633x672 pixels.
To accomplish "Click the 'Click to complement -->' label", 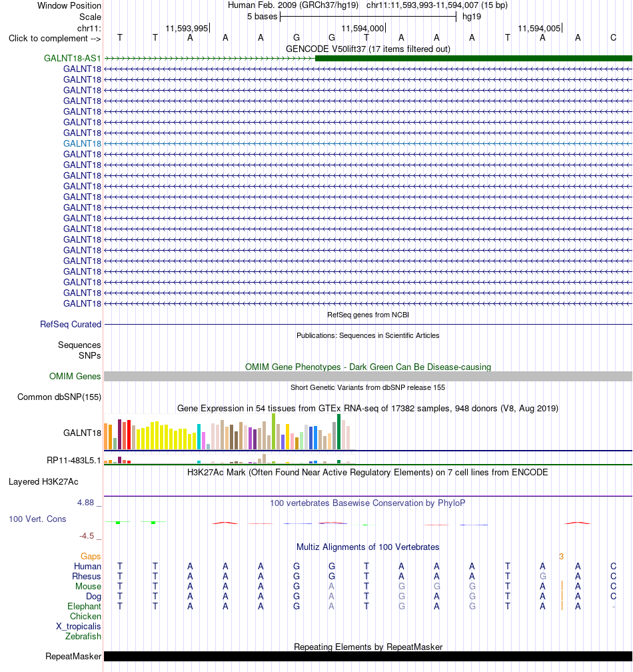I will 55,39.
